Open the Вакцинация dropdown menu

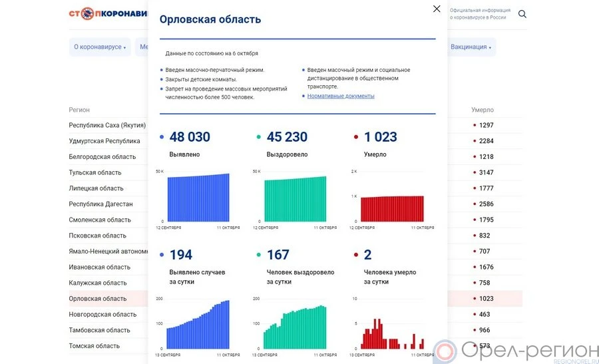(x=471, y=47)
